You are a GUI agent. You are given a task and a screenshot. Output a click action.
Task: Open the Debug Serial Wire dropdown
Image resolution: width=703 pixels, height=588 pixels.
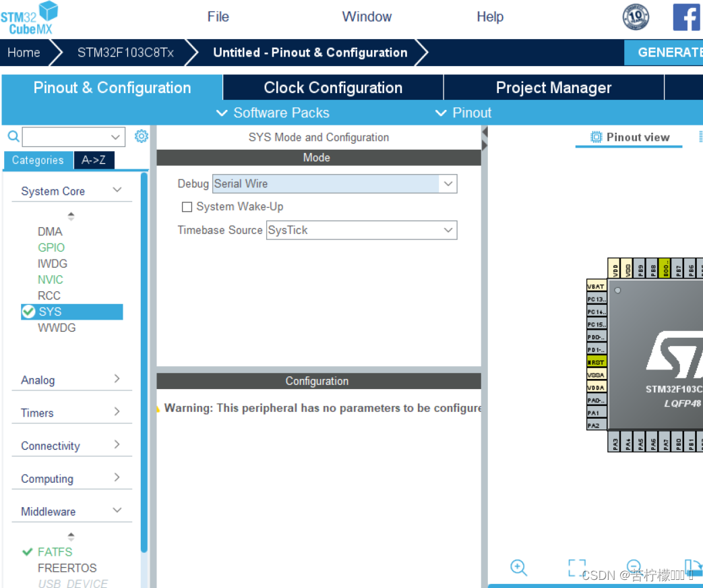334,184
